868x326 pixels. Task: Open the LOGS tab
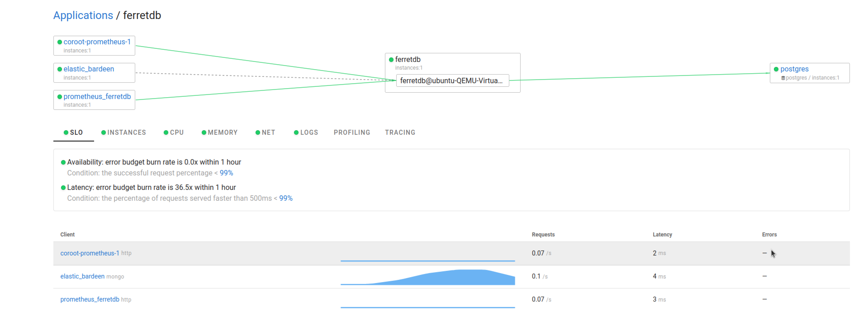(x=306, y=132)
